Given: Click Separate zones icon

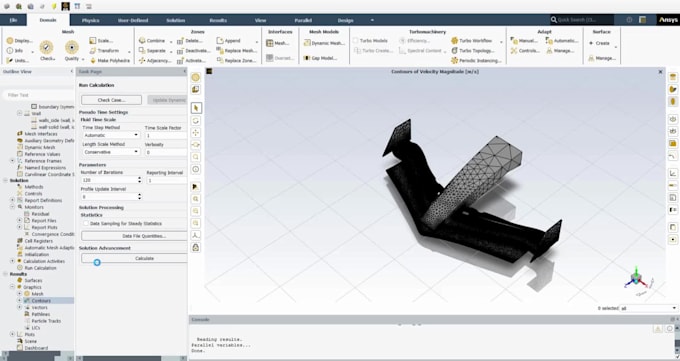Looking at the screenshot, I should (x=142, y=51).
